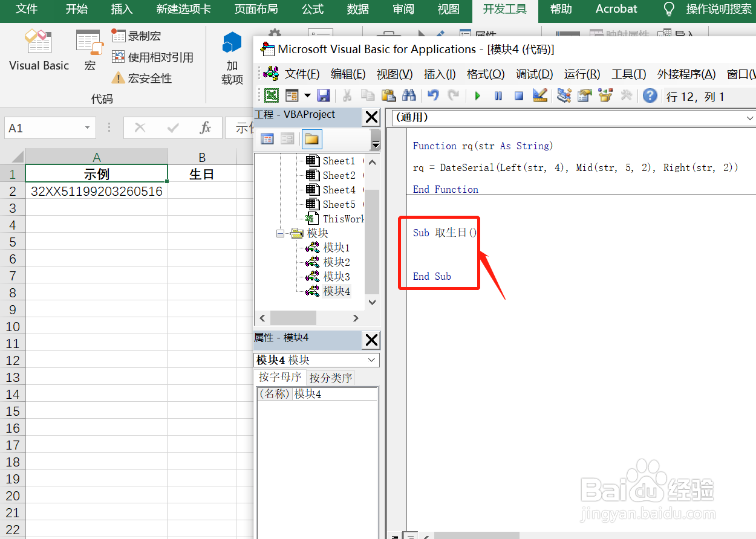Collapse the 模块 folder in project tree

281,233
